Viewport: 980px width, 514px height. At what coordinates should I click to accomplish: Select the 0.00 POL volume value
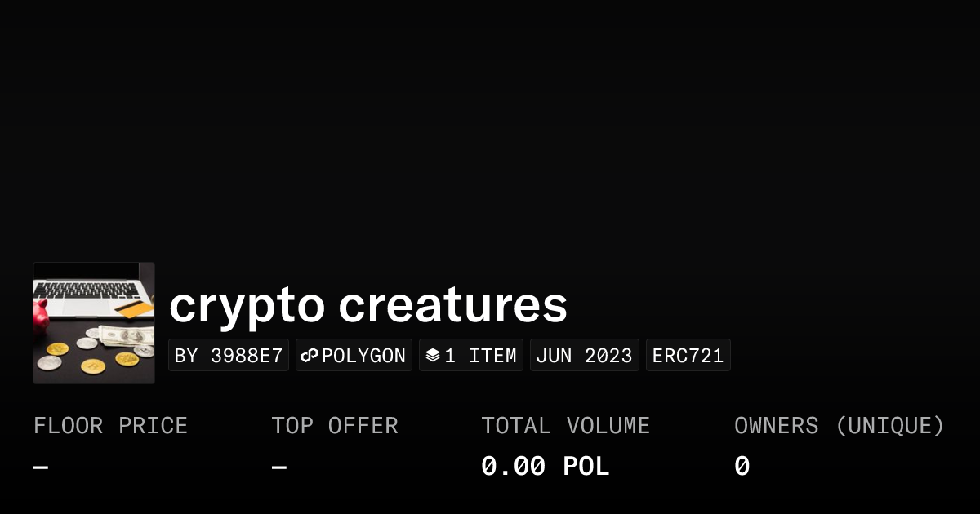click(545, 467)
